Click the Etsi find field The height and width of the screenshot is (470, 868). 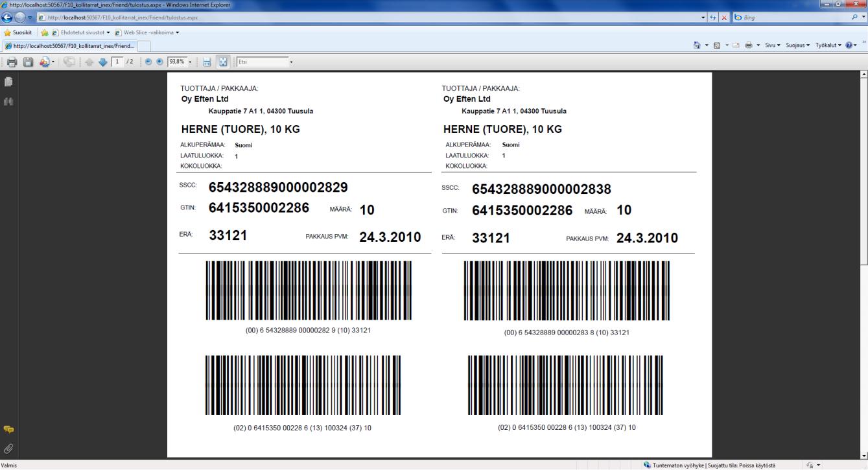(262, 62)
